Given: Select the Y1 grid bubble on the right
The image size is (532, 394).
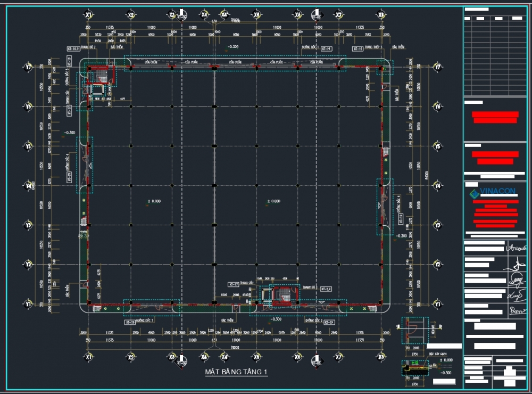Looking at the screenshot, I should (437, 304).
